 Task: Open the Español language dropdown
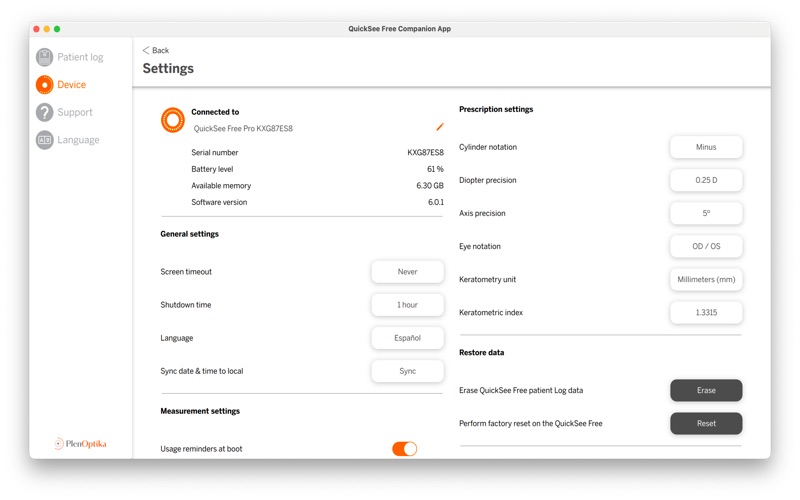click(408, 338)
